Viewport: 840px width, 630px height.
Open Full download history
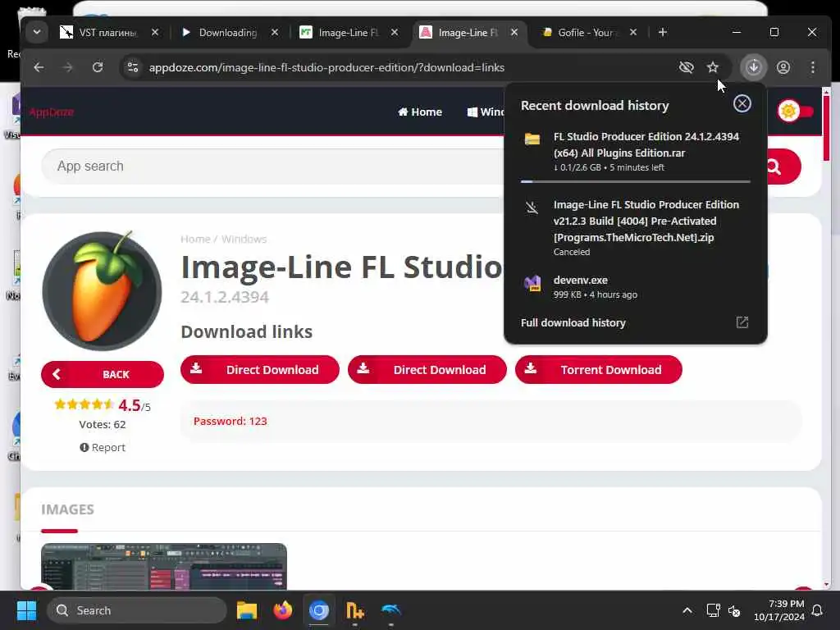point(573,322)
